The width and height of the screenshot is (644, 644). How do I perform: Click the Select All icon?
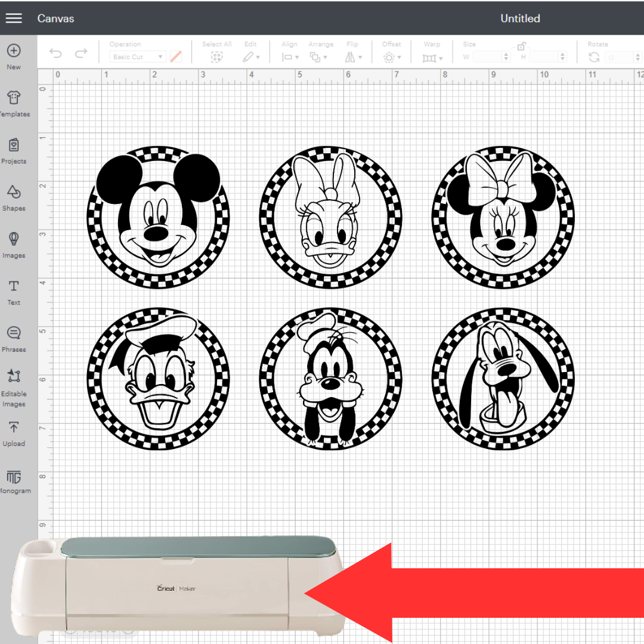coord(216,57)
